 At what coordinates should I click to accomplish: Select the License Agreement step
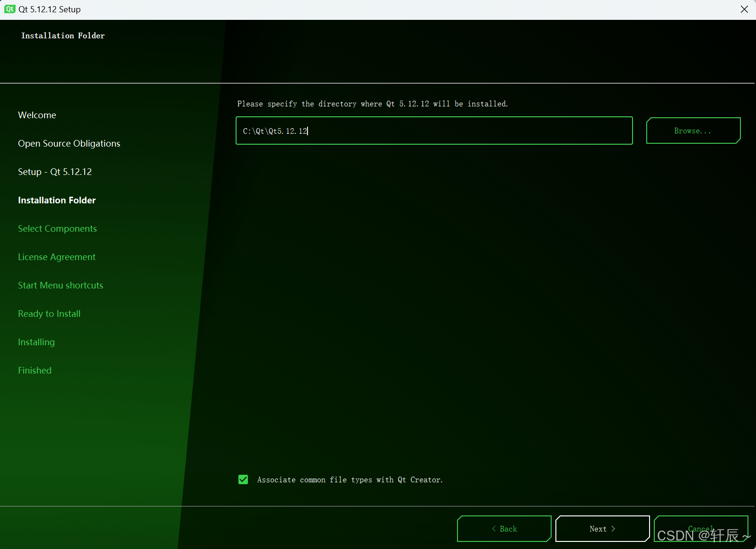tap(57, 257)
